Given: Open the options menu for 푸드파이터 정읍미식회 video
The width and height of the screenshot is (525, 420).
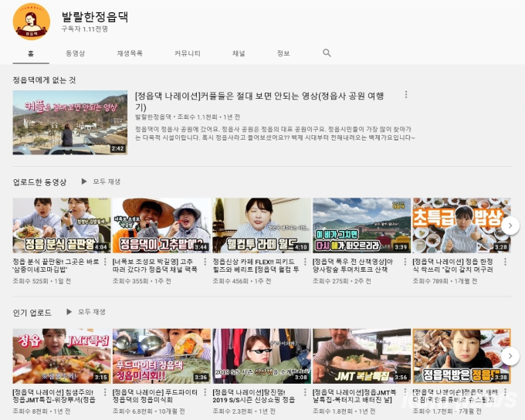Looking at the screenshot, I should (205, 392).
